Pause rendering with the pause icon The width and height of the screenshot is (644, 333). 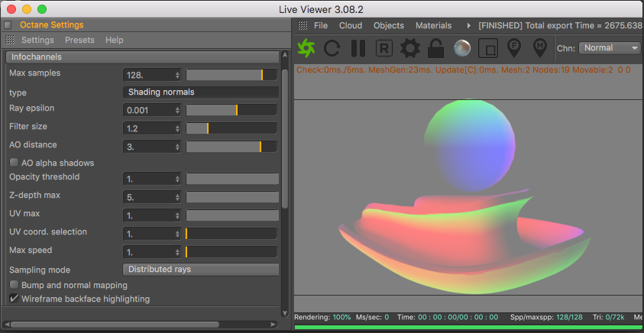coord(358,48)
